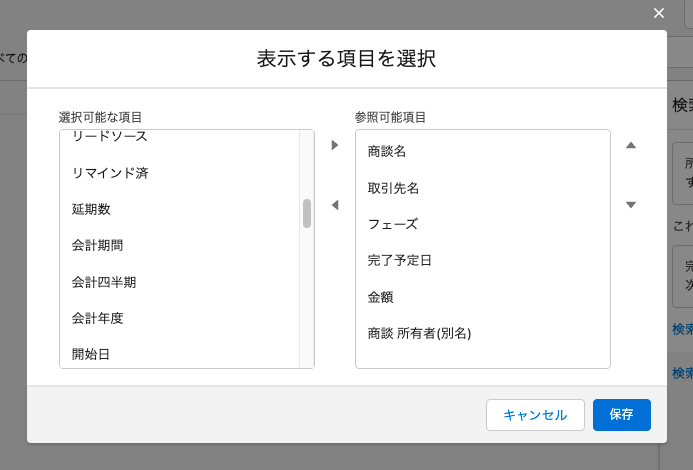Viewport: 693px width, 470px height.
Task: Select リマインド済 in the available list
Action: [179, 173]
